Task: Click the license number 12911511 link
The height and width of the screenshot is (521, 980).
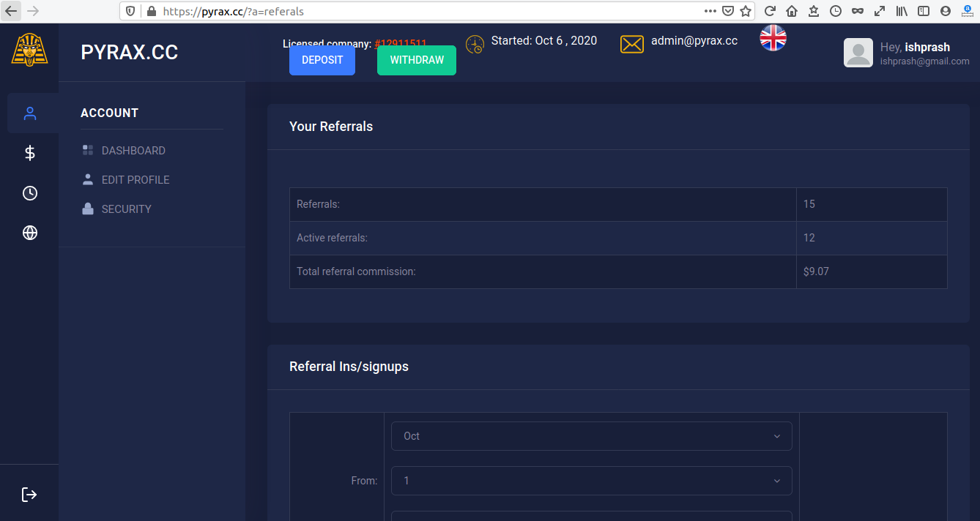Action: 401,43
